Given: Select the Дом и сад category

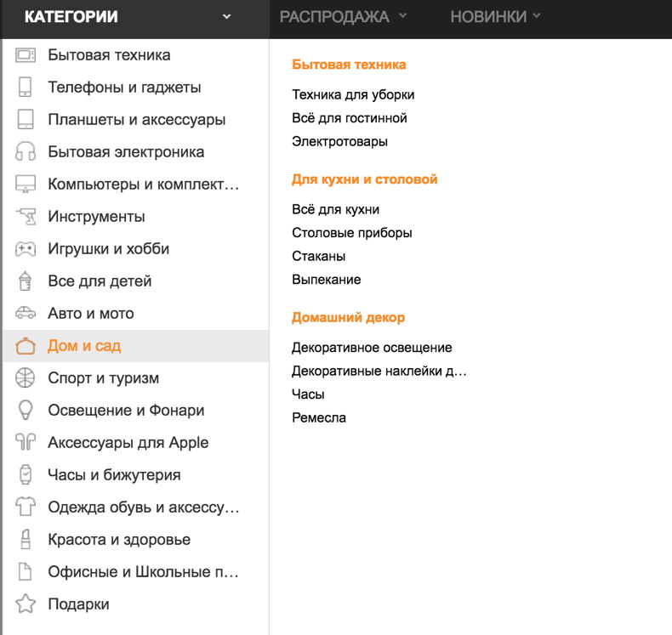Looking at the screenshot, I should [136, 346].
